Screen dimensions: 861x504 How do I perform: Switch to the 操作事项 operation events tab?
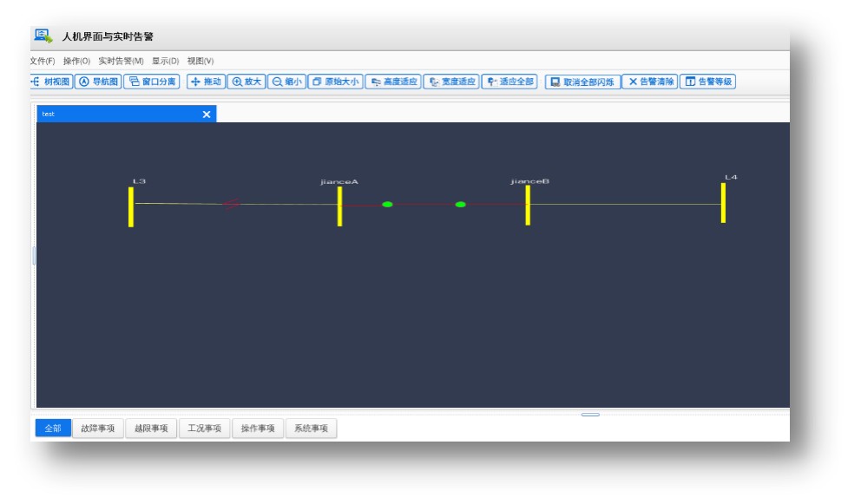[x=258, y=429]
